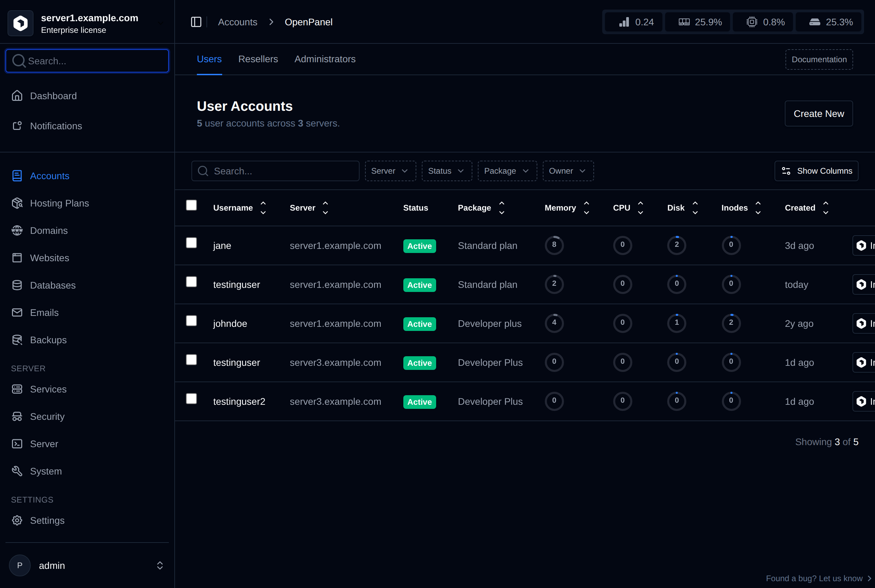Open the Package filter dropdown
The width and height of the screenshot is (875, 588).
tap(507, 171)
